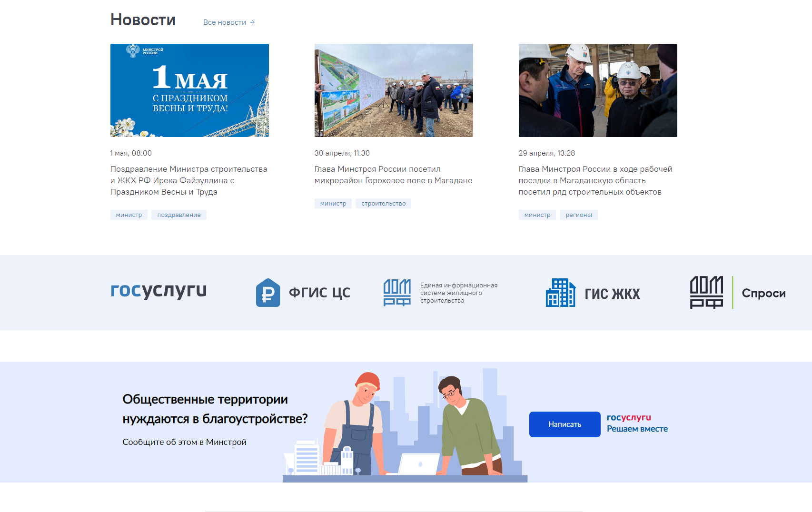Open the 'ФГИС ЦС' label link
812x512 pixels.
pos(319,293)
